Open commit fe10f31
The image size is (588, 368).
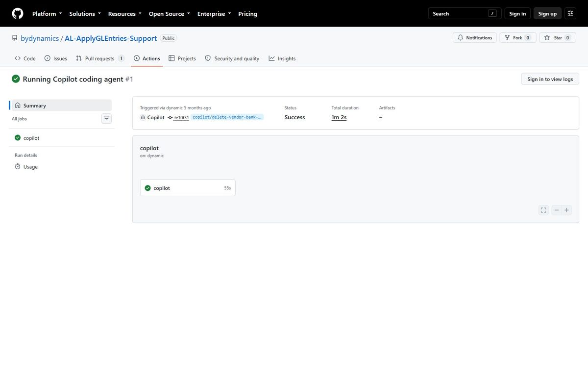click(181, 118)
